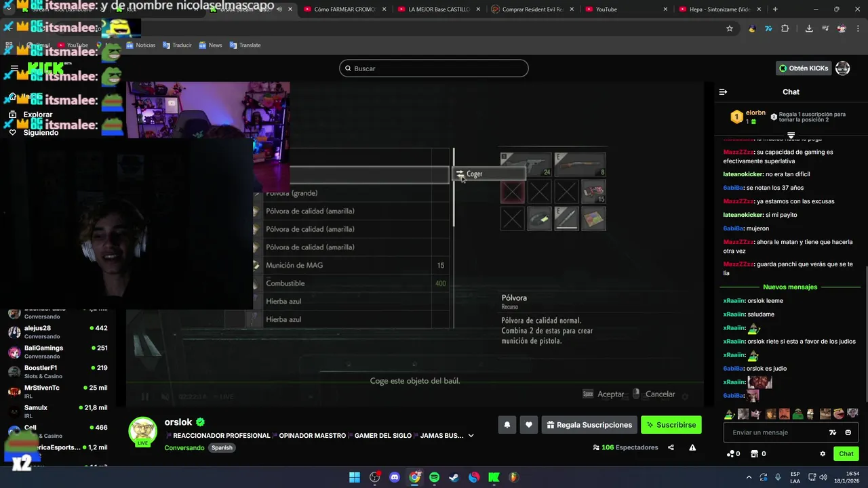Open the Kick hamburger sidebar menu

[x=14, y=68]
